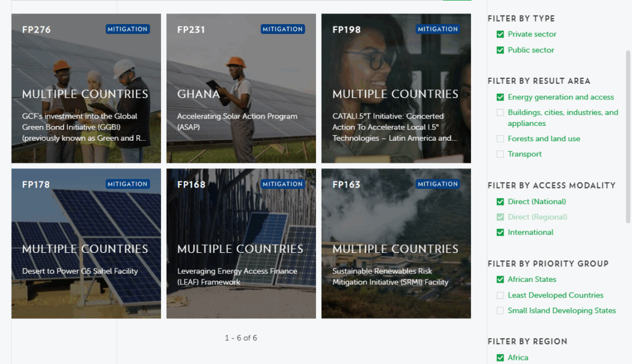
Task: Click the GHANA country heading
Action: pyautogui.click(x=198, y=94)
